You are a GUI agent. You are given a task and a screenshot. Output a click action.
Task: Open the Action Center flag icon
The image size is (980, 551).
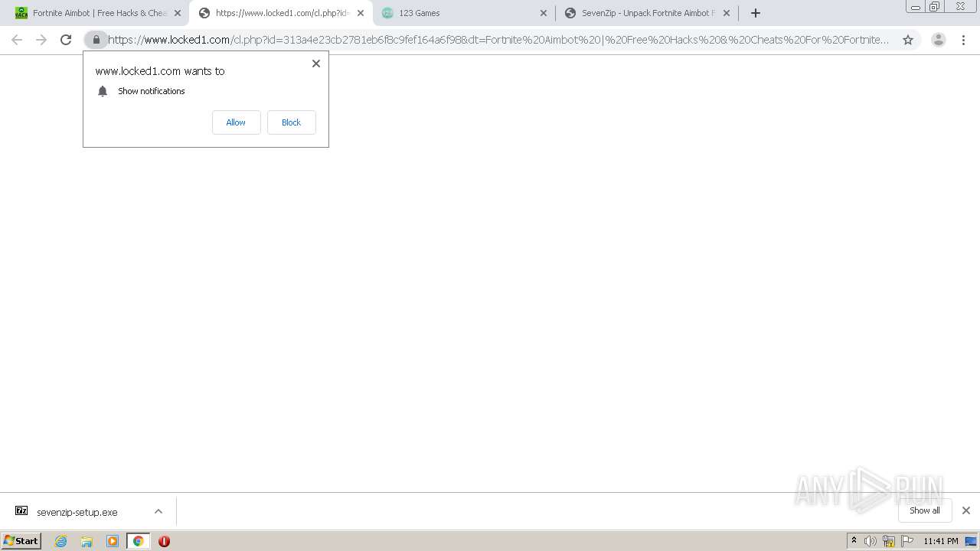(x=907, y=541)
